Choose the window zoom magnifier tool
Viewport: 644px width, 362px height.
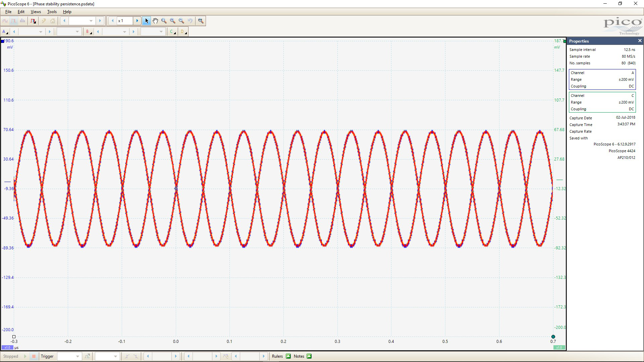click(x=164, y=21)
